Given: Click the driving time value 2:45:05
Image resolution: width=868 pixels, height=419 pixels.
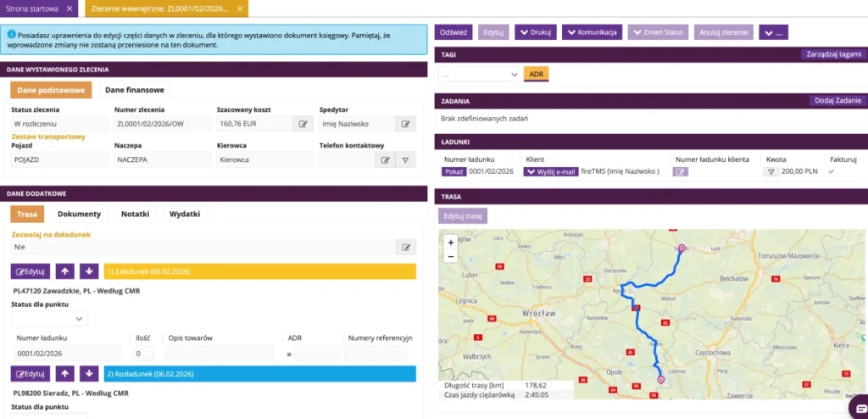Looking at the screenshot, I should [x=536, y=394].
